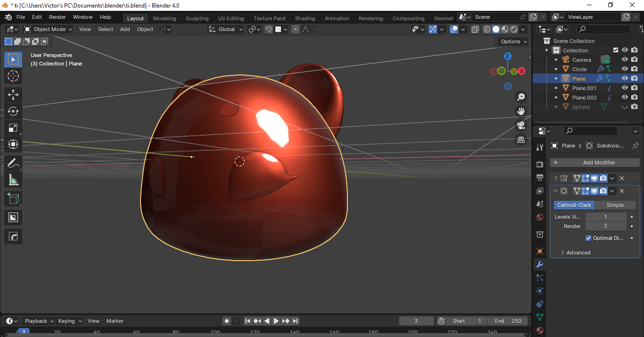Viewport: 644px width, 337px height.
Task: Click the zoom magnifier viewport icon
Action: (x=521, y=97)
